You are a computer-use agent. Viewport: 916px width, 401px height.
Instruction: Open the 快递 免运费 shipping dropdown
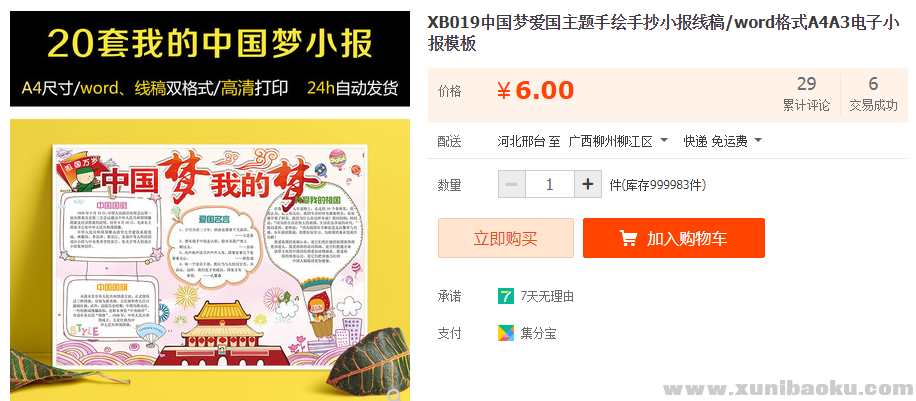click(x=723, y=141)
